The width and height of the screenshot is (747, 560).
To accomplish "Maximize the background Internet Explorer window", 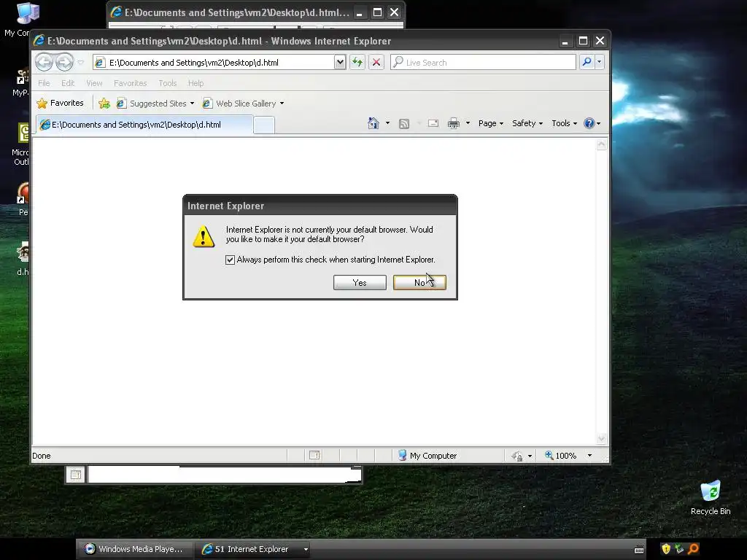I will (377, 12).
